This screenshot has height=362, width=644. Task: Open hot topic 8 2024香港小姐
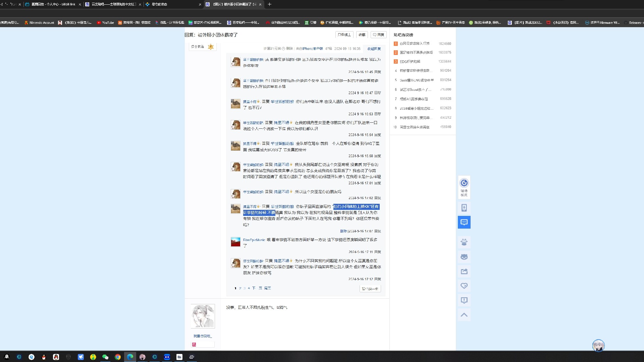[417, 109]
